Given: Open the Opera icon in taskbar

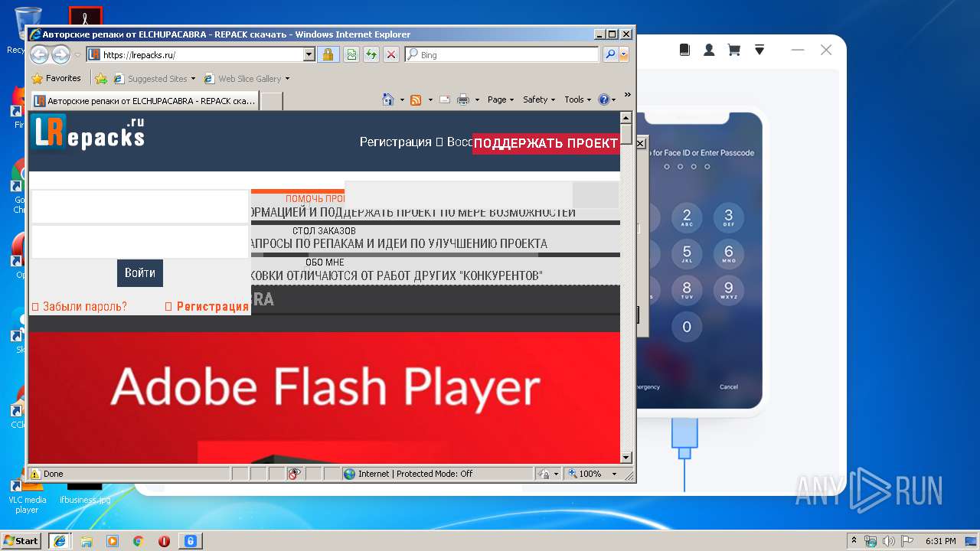Looking at the screenshot, I should click(164, 541).
